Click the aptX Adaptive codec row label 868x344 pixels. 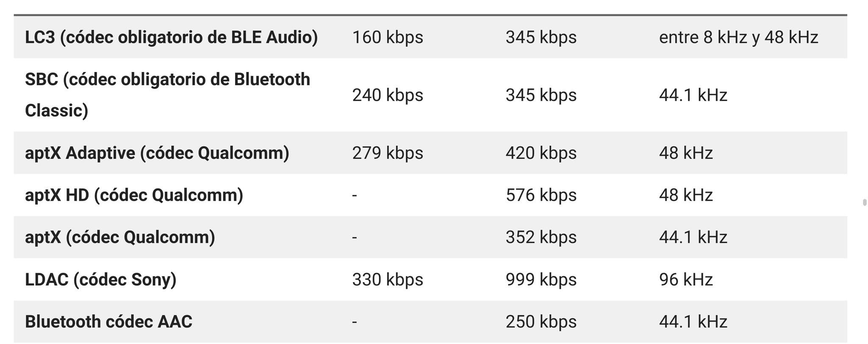(157, 153)
